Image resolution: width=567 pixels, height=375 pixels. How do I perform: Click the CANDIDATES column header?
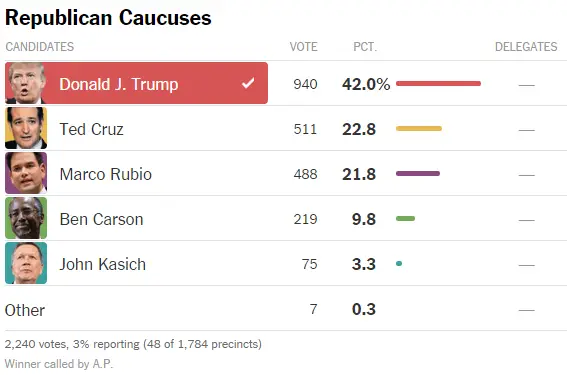coord(40,47)
